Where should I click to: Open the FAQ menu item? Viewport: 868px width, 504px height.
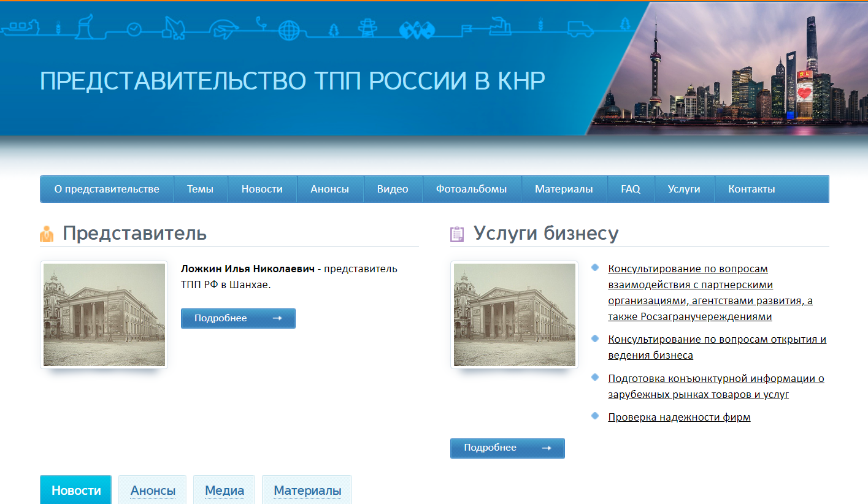631,189
